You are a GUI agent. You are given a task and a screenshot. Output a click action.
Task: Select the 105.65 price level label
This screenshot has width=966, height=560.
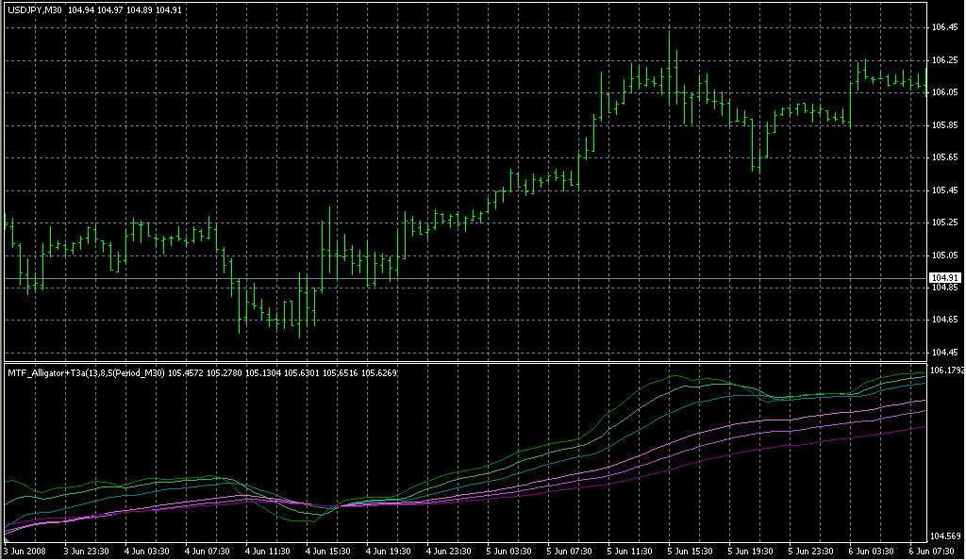click(944, 157)
